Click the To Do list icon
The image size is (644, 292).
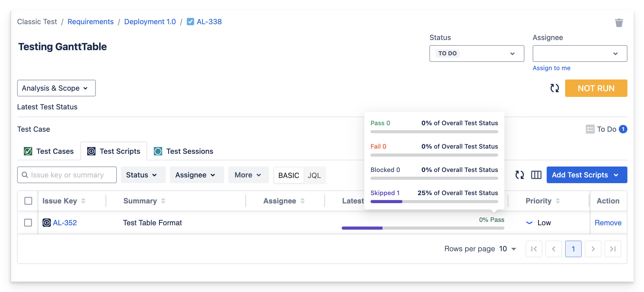590,129
